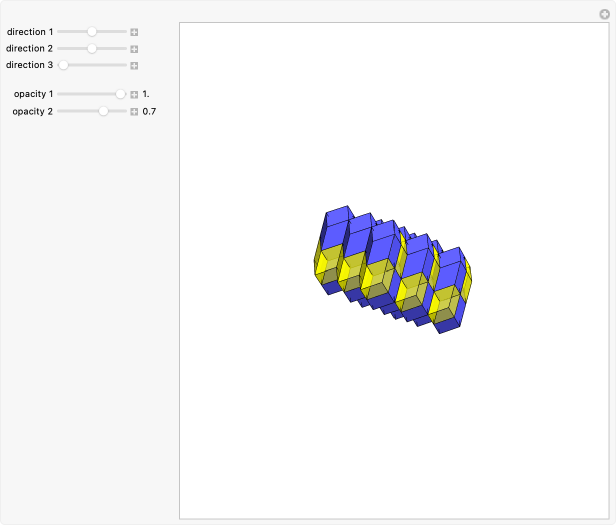The image size is (616, 526).
Task: Expand the direction 1 slider controls
Action: coord(134,32)
